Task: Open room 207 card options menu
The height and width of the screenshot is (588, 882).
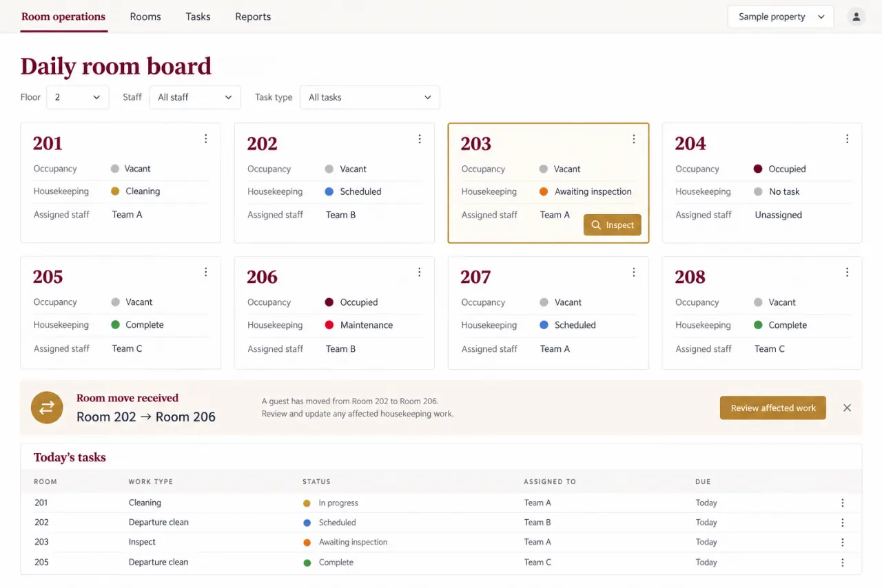Action: [x=633, y=272]
